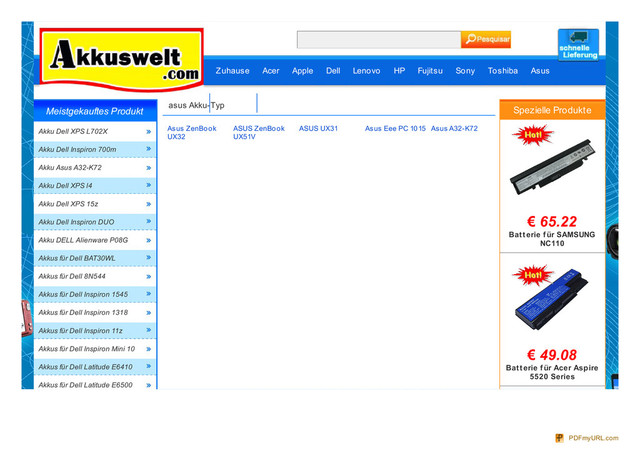Select Akku Dell Inspiron 700m in sidebar

77,149
